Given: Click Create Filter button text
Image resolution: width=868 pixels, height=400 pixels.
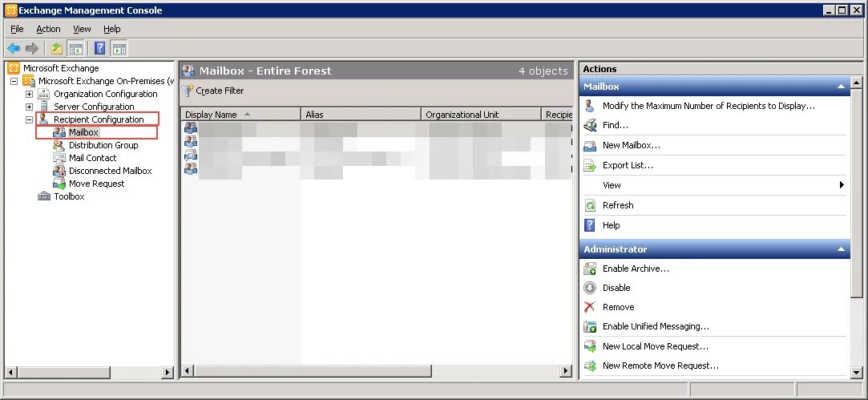Looking at the screenshot, I should pos(220,91).
